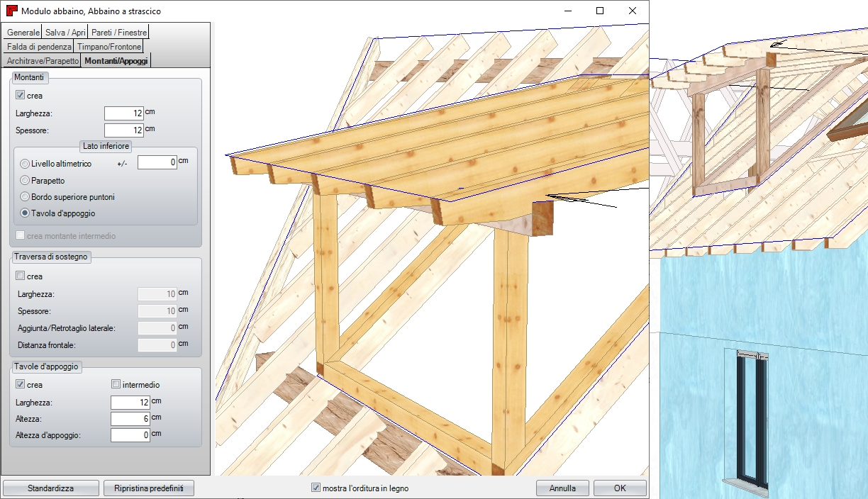
Task: Click the +/- offset value field
Action: tap(157, 162)
